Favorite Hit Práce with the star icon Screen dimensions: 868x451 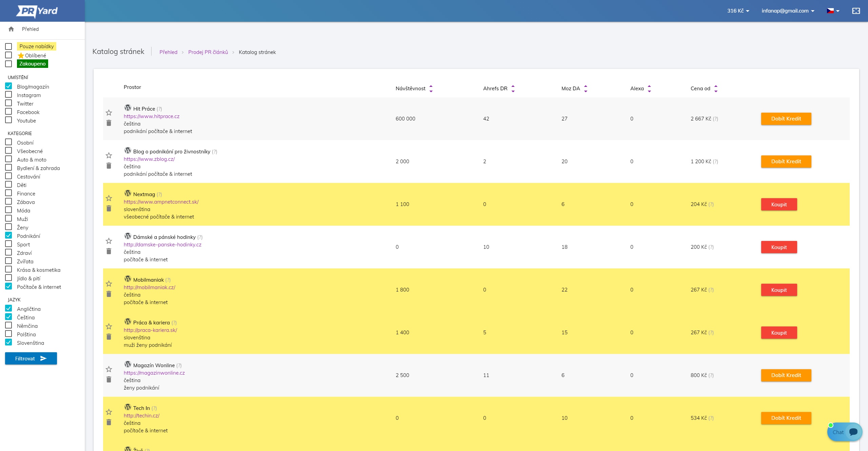108,113
